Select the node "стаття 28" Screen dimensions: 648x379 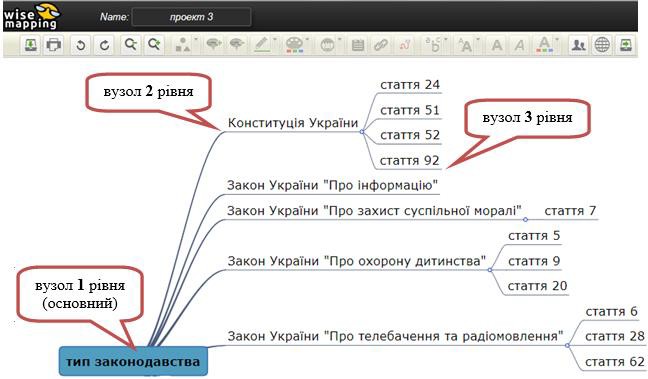pyautogui.click(x=615, y=336)
